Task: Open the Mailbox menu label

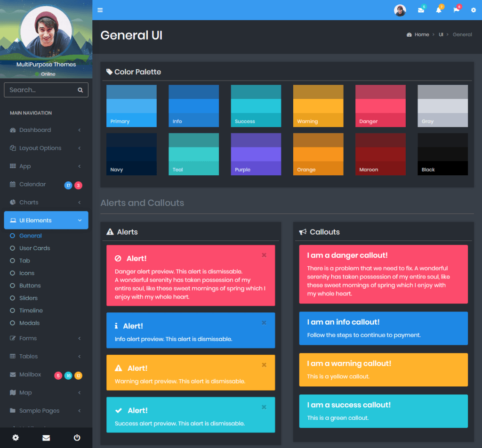Action: pos(30,375)
